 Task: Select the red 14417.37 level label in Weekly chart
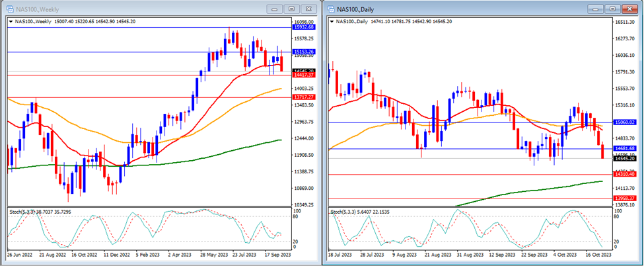(304, 75)
